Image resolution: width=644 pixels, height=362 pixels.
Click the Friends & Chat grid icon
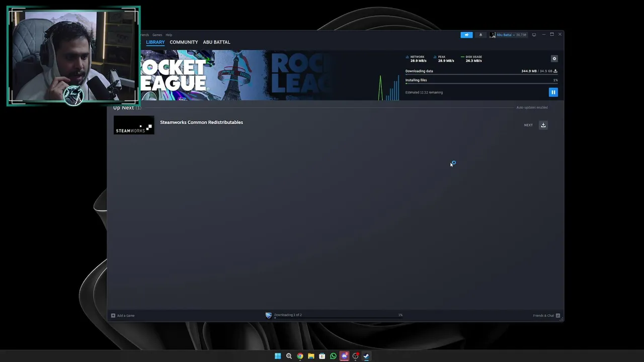(x=557, y=315)
